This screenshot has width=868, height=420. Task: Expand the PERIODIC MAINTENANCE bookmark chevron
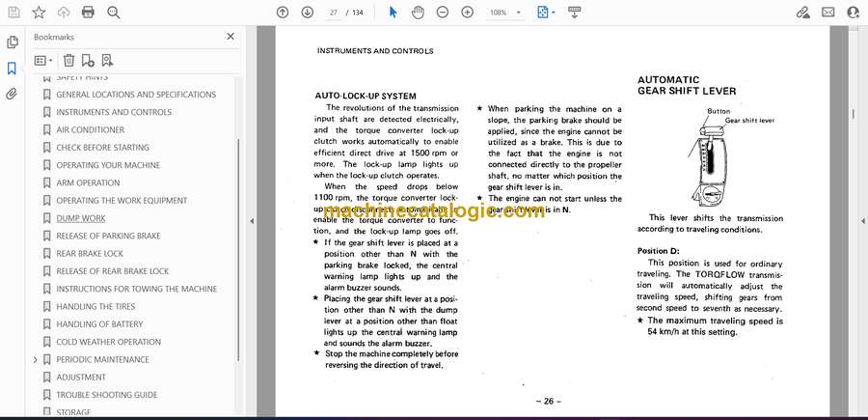coord(36,359)
